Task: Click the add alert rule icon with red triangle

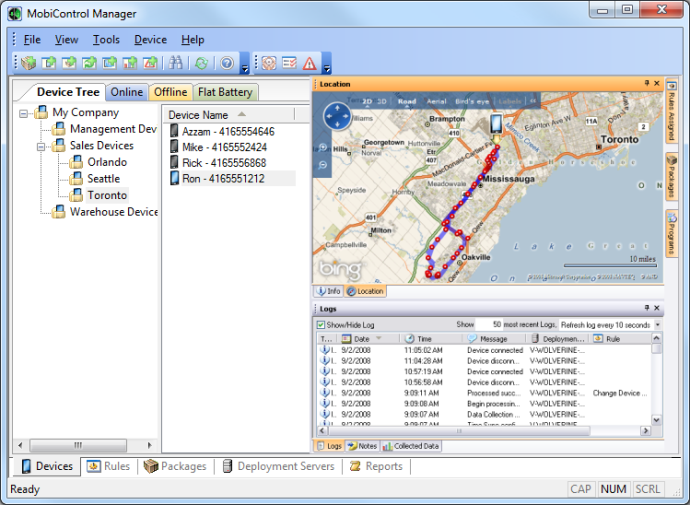Action: tap(150, 63)
